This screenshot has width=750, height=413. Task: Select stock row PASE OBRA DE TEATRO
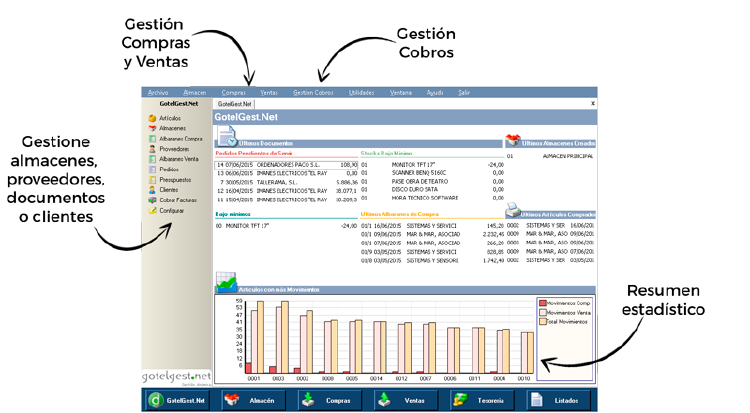[432, 181]
